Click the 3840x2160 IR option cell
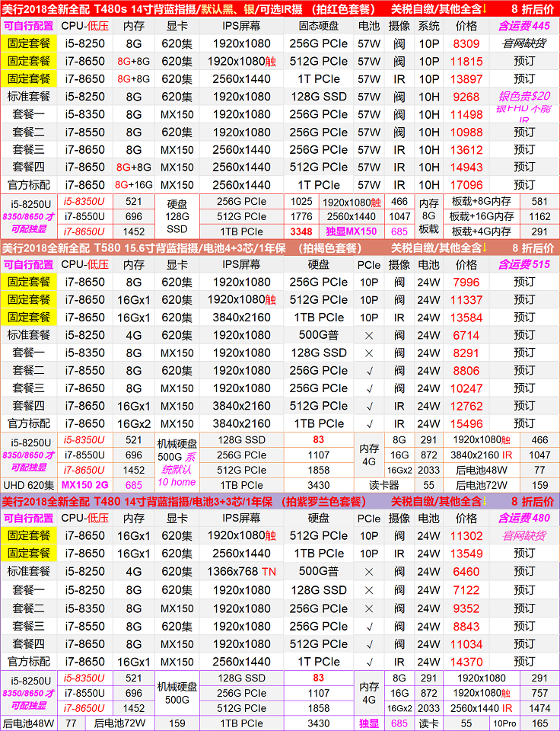The image size is (560, 731). (x=482, y=455)
